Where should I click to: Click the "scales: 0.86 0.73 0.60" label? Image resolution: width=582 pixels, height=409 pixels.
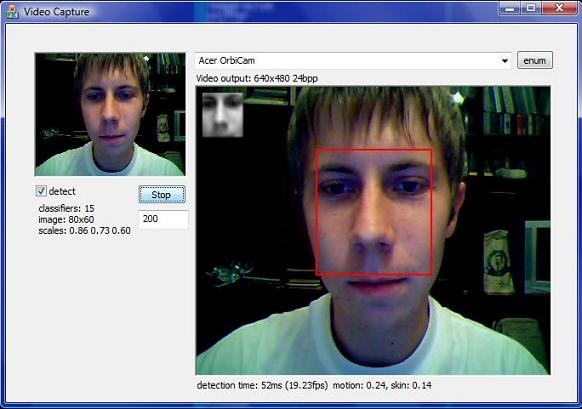click(85, 230)
